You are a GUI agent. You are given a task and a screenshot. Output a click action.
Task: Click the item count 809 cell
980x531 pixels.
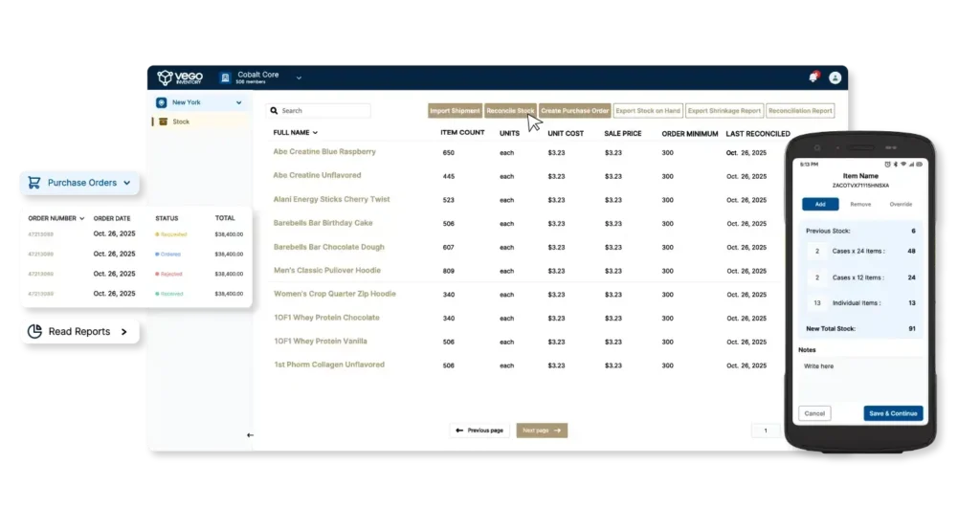pyautogui.click(x=448, y=271)
